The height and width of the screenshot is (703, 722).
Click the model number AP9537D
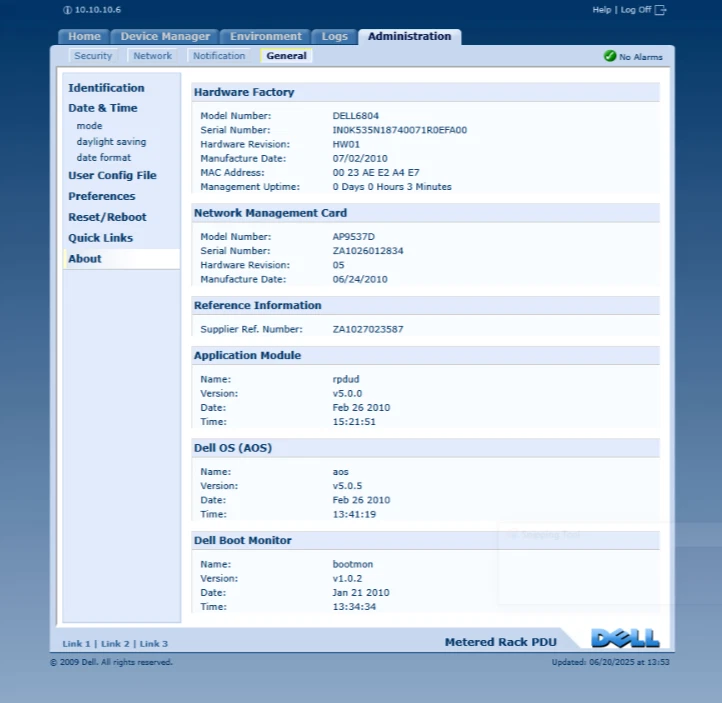[354, 237]
